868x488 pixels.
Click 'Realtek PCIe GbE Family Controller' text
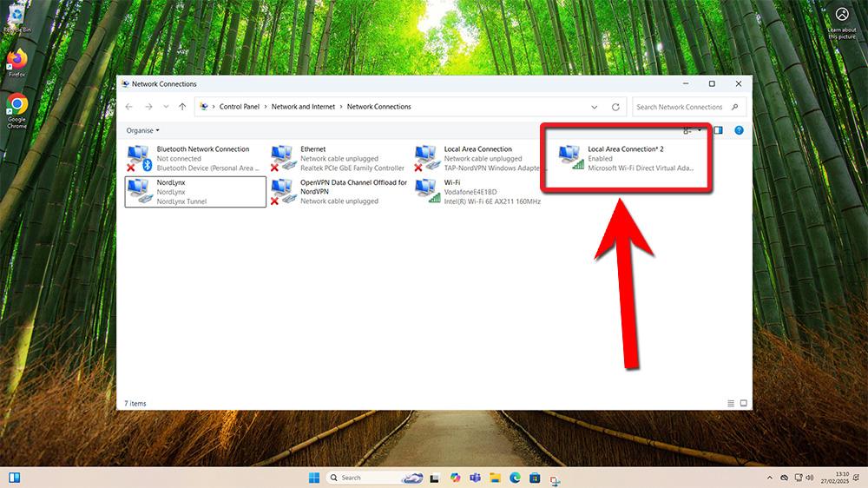(x=352, y=168)
